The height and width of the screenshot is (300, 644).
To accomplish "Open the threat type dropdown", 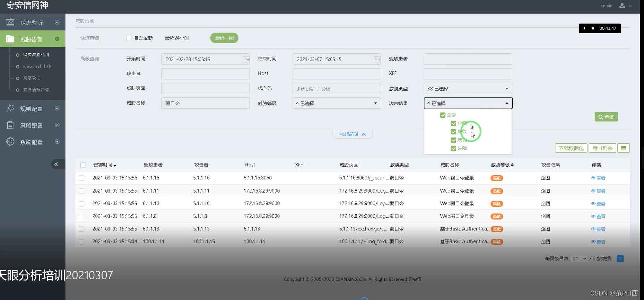I will pyautogui.click(x=468, y=89).
